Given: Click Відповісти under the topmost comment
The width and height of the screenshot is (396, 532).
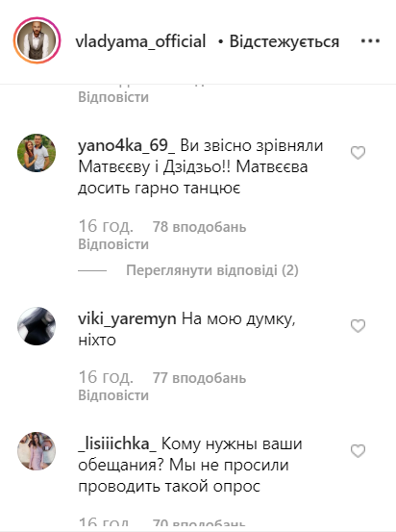Looking at the screenshot, I should click(x=113, y=97).
